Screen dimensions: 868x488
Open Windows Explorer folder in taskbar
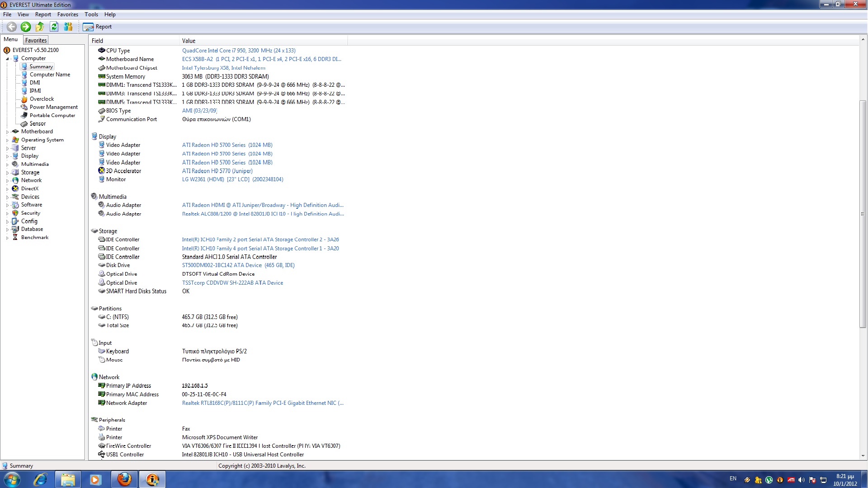[x=68, y=479]
